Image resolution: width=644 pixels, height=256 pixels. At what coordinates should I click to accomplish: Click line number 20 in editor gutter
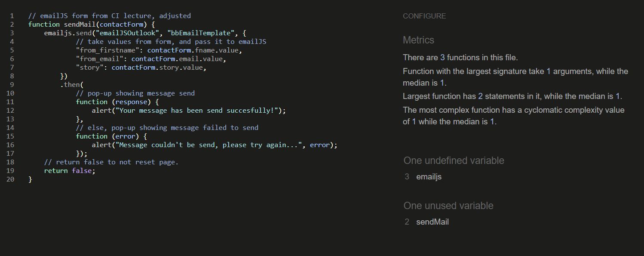[x=10, y=179]
